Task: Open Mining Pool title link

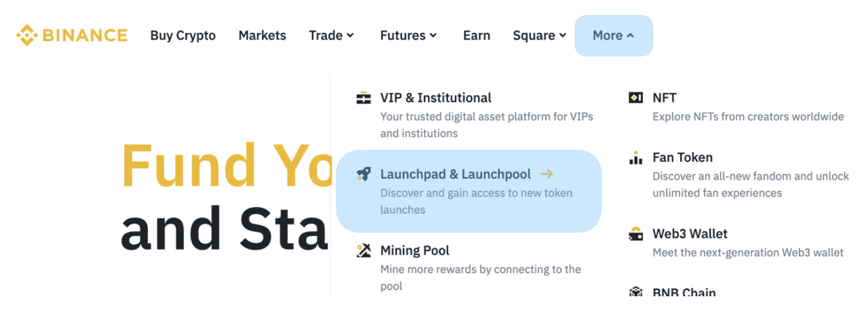Action: click(x=415, y=251)
